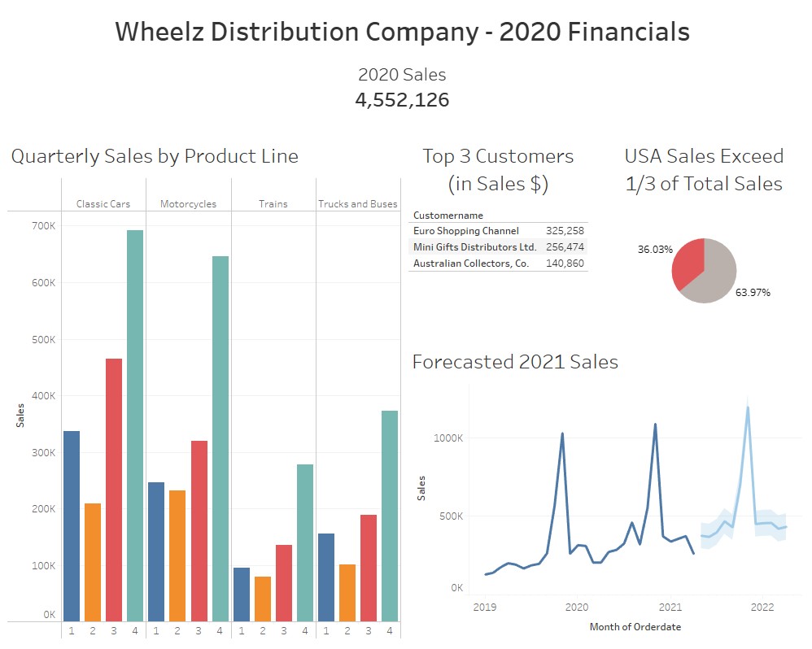Select the Motorcycles column header

pyautogui.click(x=188, y=204)
